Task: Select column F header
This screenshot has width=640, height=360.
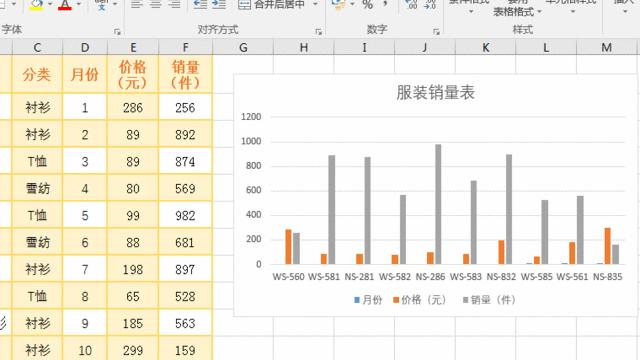Action: 185,47
